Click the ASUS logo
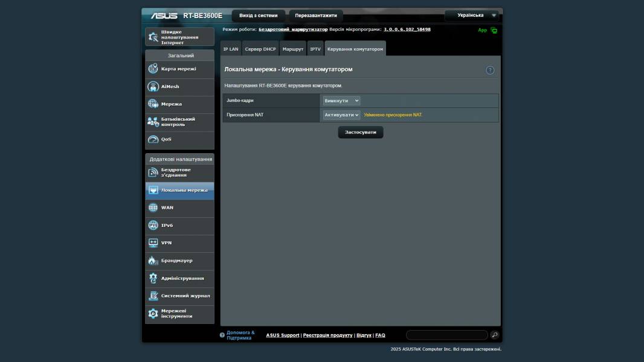The height and width of the screenshot is (362, 644). pyautogui.click(x=164, y=16)
